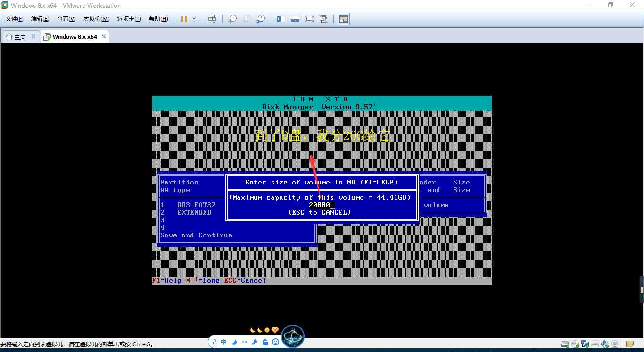
Task: Open the IME clipboard icon
Action: pyautogui.click(x=265, y=342)
